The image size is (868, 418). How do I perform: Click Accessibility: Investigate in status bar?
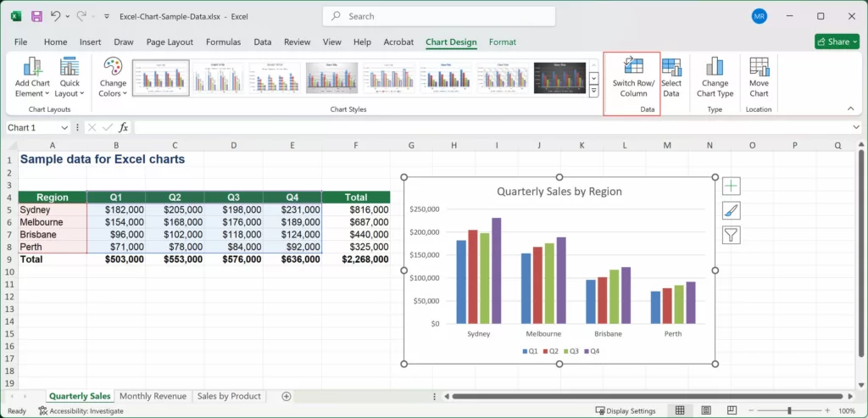[81, 411]
